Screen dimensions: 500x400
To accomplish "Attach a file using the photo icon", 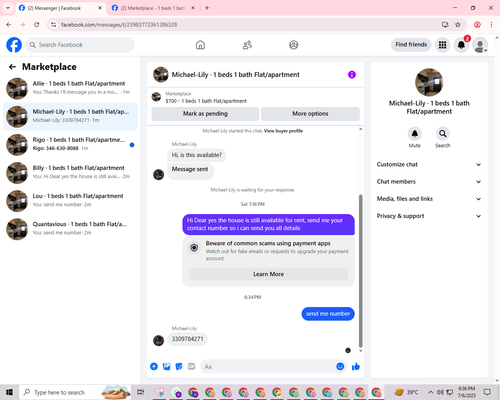I will pyautogui.click(x=166, y=367).
